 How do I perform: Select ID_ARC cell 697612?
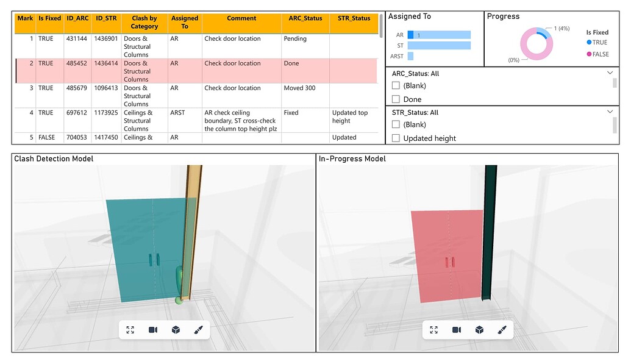click(76, 112)
